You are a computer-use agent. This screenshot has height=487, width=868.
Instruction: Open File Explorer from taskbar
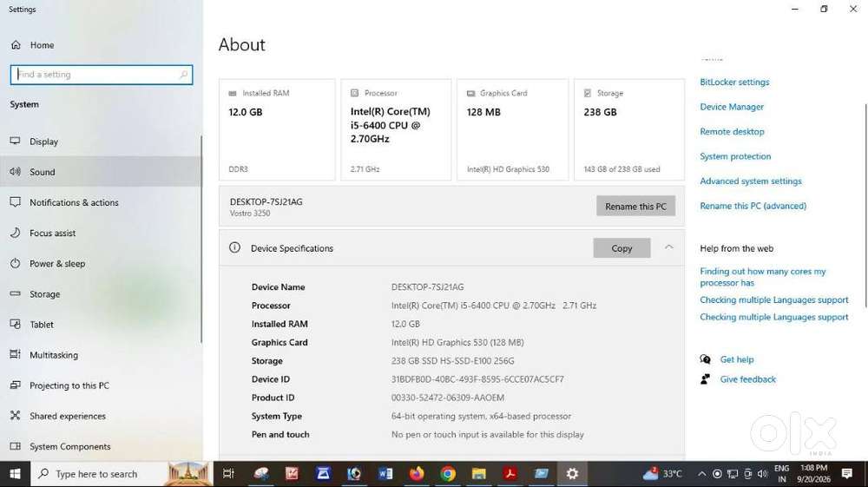click(x=479, y=474)
